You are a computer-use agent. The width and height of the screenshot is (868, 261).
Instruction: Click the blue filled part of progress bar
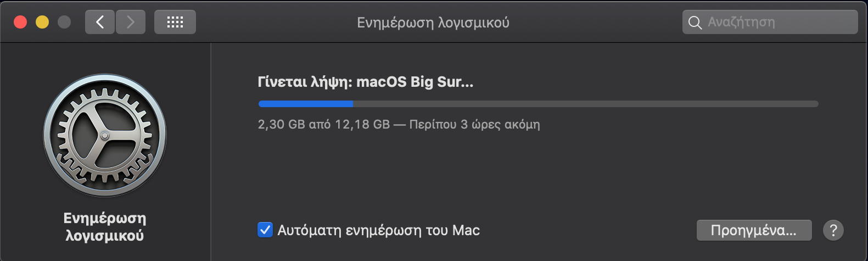point(306,104)
